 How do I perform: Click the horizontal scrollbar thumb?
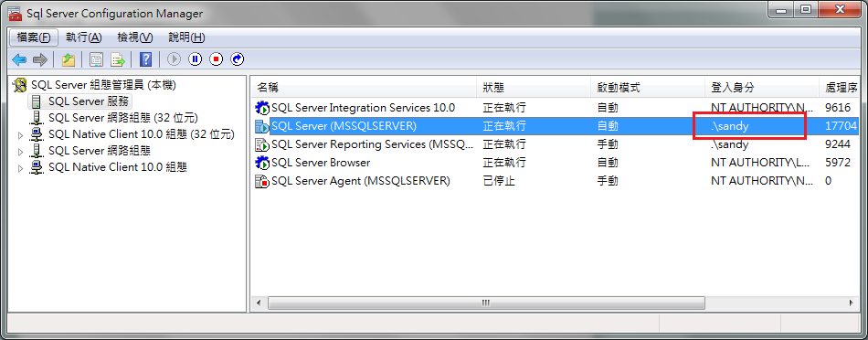(x=486, y=303)
